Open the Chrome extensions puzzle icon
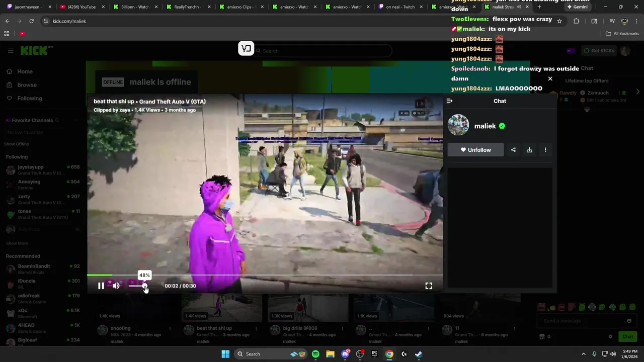The height and width of the screenshot is (362, 644). point(577,21)
